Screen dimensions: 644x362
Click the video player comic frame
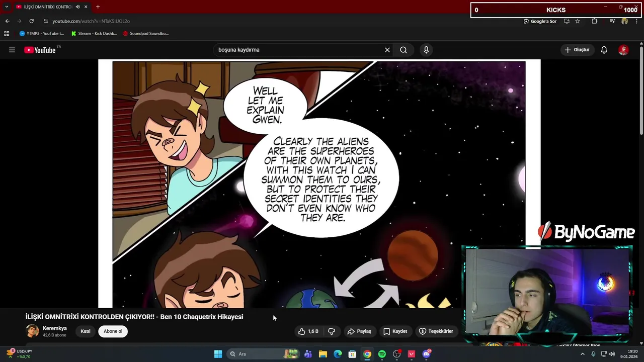coord(319,184)
